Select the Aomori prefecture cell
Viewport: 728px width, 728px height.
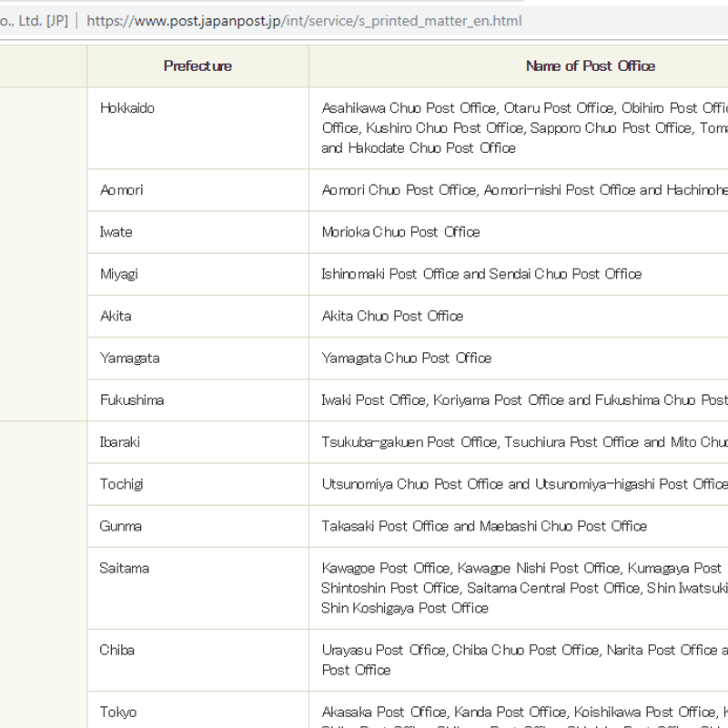(197, 190)
